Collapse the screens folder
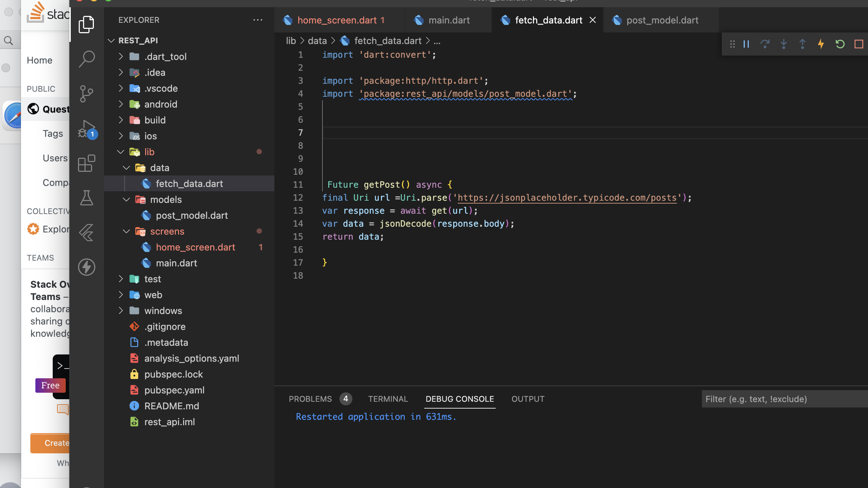 pos(189,231)
